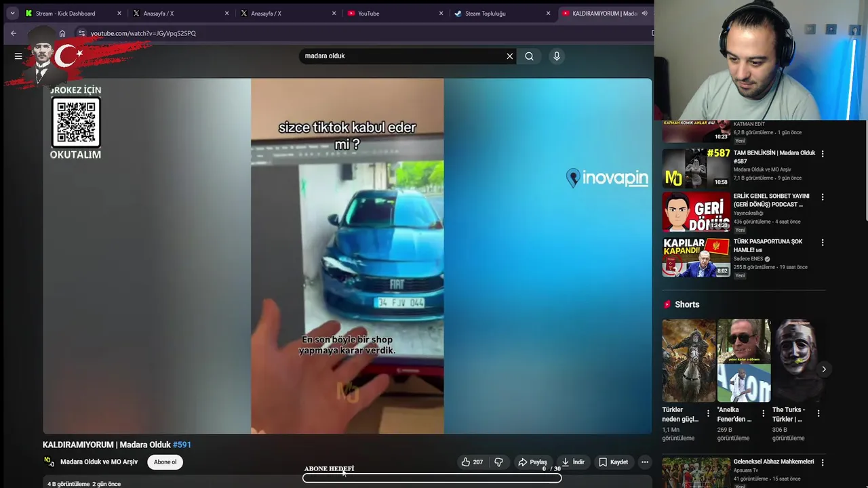The image size is (868, 488).
Task: Open options for the TAM BENLİKSİN video
Action: click(x=823, y=154)
